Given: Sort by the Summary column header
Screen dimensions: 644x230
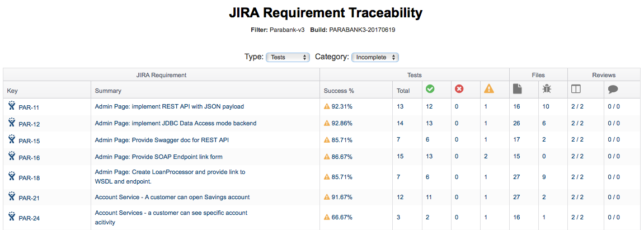Looking at the screenshot, I should 108,91.
